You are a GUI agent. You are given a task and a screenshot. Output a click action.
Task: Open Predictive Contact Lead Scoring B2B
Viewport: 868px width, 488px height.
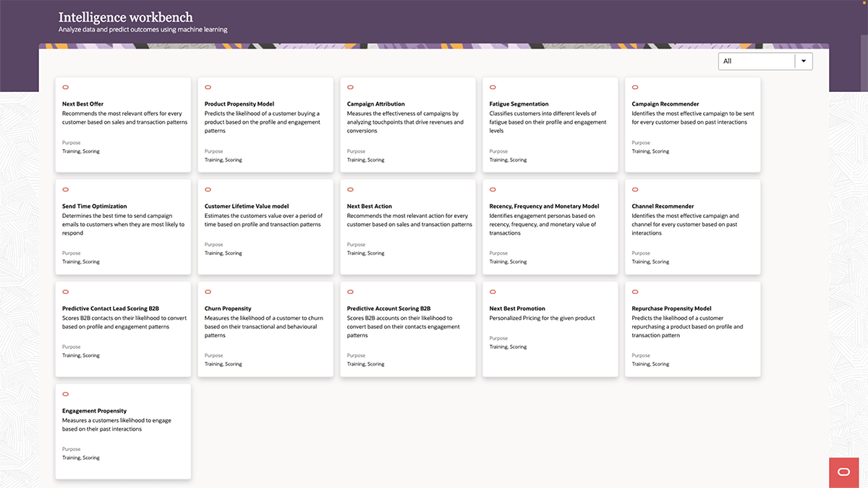110,308
